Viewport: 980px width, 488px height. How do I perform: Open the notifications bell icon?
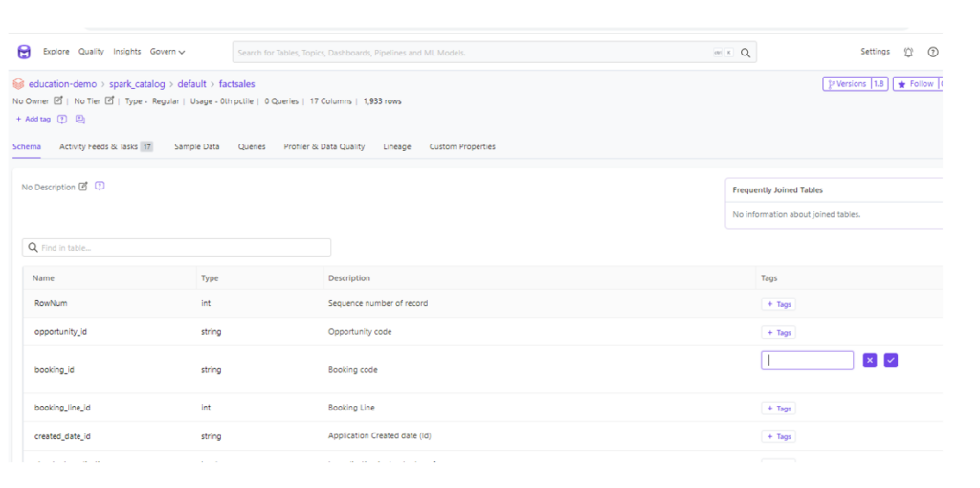(x=908, y=52)
